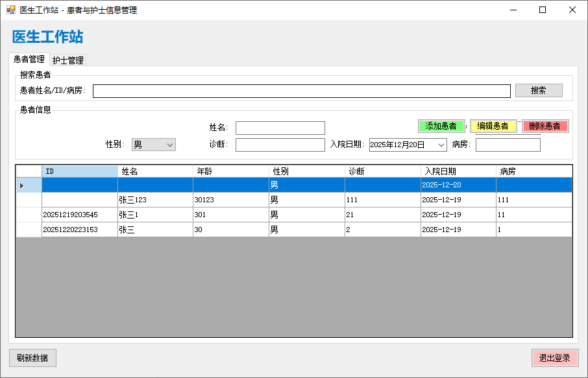The width and height of the screenshot is (588, 378).
Task: Select the 诊断 cell with value 21
Action: coord(382,215)
